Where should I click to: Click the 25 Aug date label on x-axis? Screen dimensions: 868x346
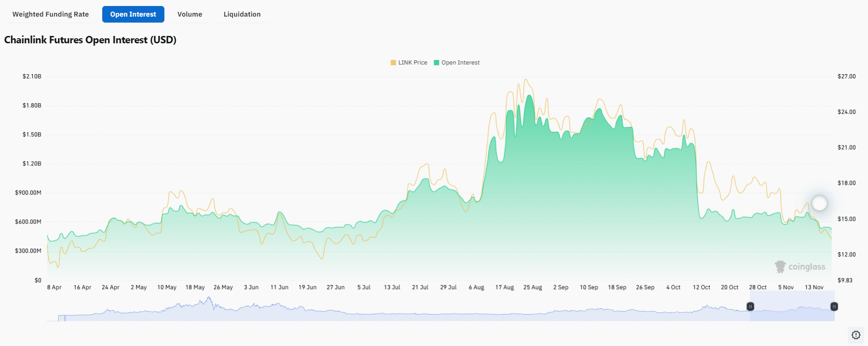[533, 287]
